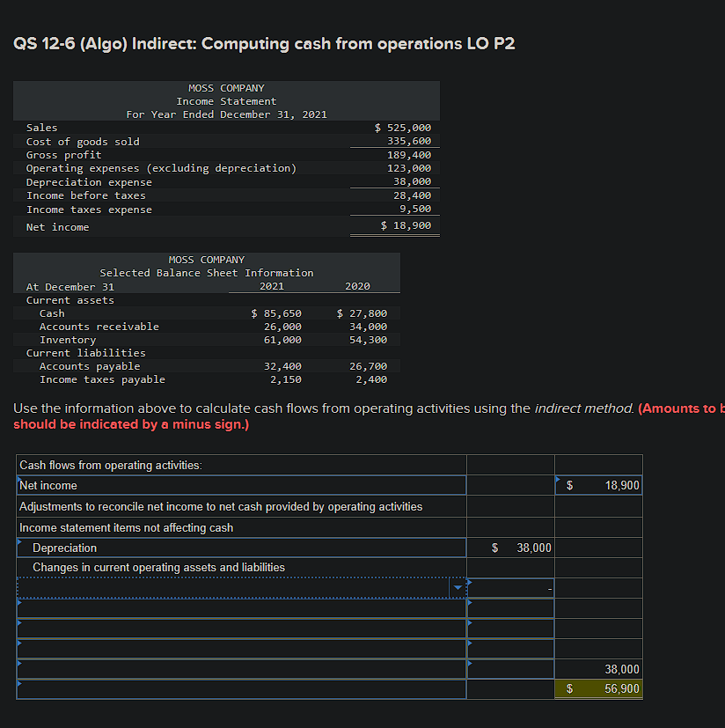This screenshot has width=725, height=728.
Task: Open the account selection dropdown arrow
Action: (458, 587)
